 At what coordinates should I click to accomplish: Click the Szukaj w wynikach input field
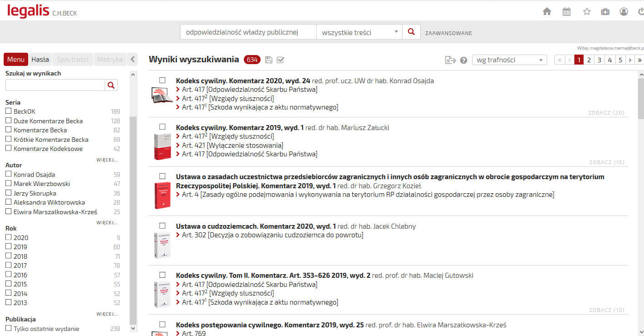coord(55,85)
